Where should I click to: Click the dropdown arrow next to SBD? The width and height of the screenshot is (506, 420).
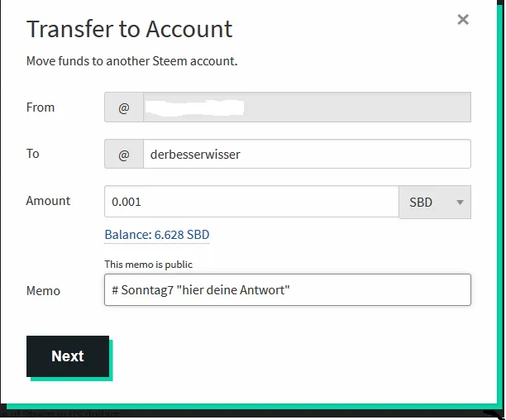[460, 203]
